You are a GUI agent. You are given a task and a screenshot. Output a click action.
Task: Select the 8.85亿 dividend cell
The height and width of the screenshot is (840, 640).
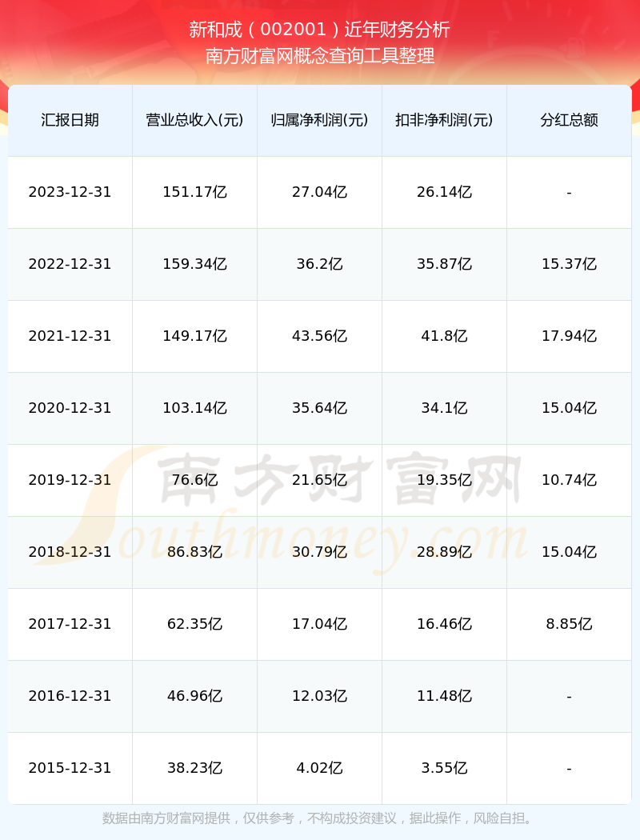[570, 624]
